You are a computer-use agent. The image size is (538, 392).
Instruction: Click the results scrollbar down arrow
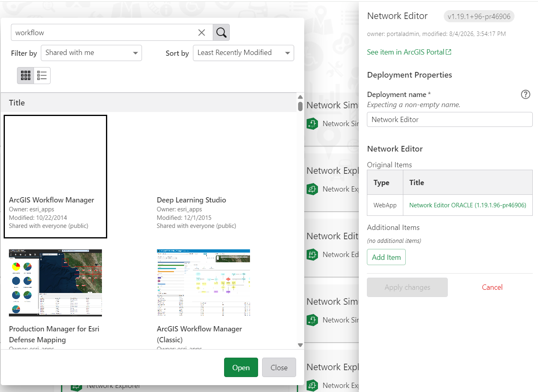point(300,345)
